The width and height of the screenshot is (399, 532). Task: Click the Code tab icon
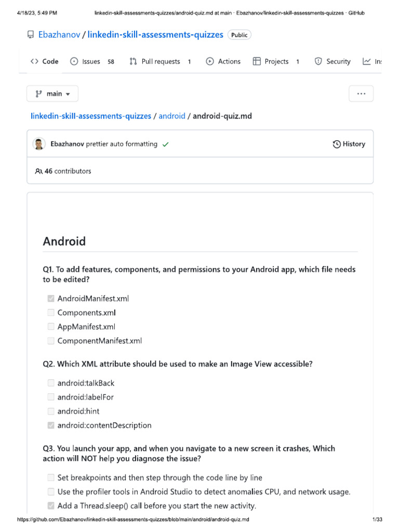34,61
